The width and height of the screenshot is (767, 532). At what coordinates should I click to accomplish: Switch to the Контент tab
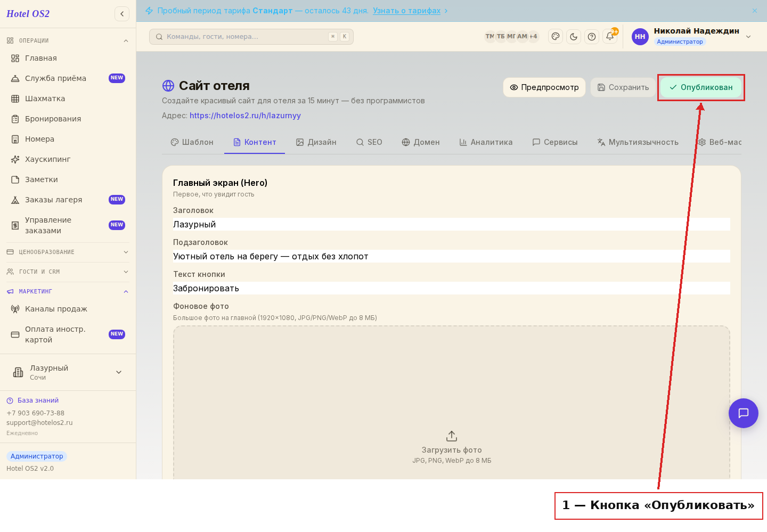point(255,142)
